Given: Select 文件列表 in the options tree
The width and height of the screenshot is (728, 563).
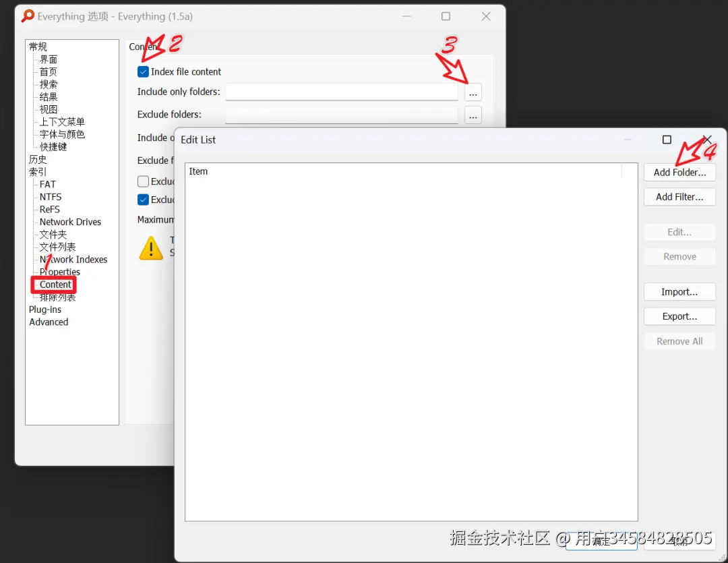Looking at the screenshot, I should coord(57,247).
